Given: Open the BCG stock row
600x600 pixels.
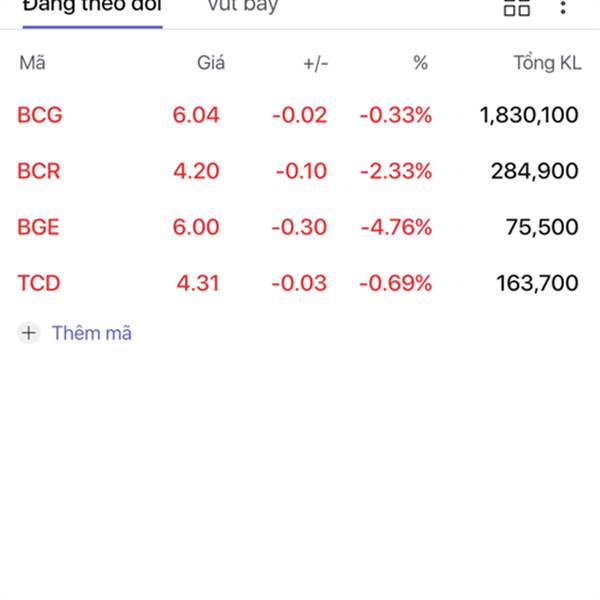Looking at the screenshot, I should click(x=300, y=115).
